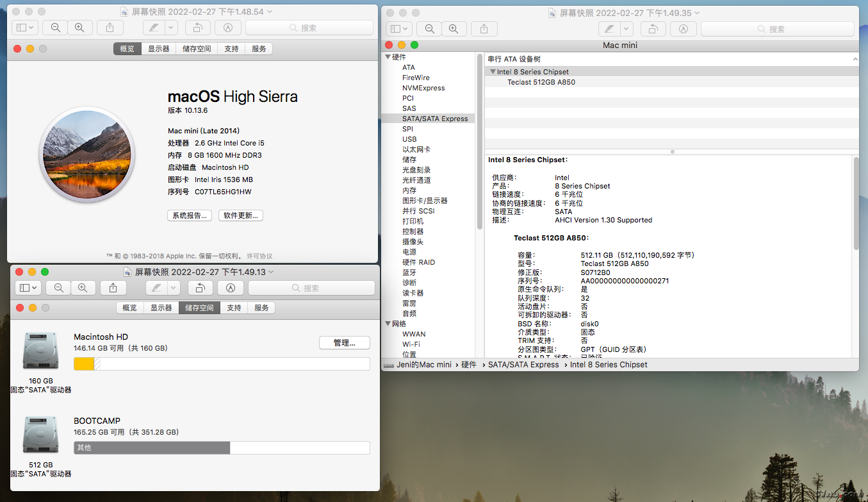Collapse the 硬件 section in the sidebar
This screenshot has height=502, width=868.
[388, 57]
